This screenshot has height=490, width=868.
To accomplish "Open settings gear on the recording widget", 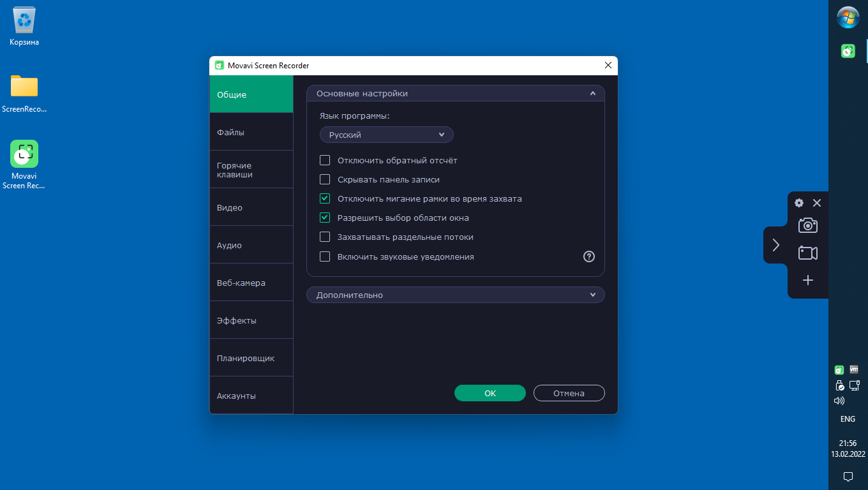I will point(799,203).
